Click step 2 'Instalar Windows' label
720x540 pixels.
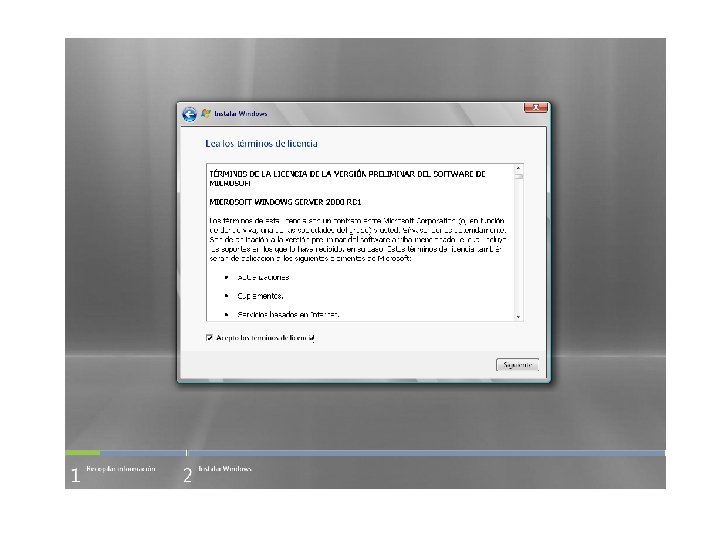(225, 469)
